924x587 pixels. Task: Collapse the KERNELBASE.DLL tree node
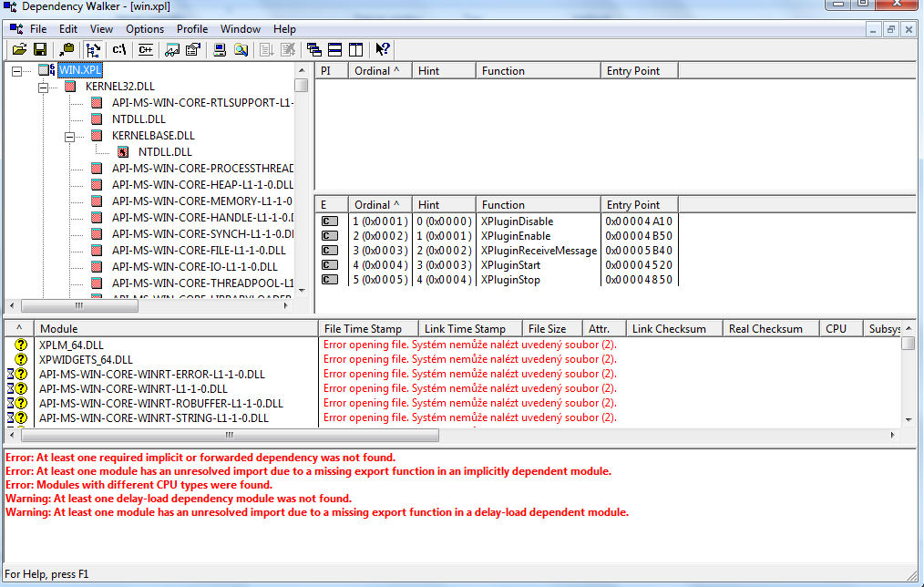pos(69,137)
